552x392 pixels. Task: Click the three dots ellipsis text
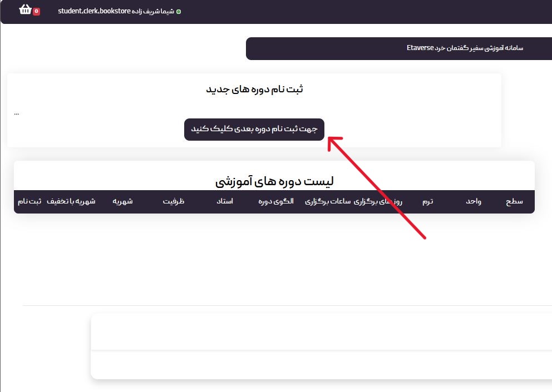pos(17,113)
